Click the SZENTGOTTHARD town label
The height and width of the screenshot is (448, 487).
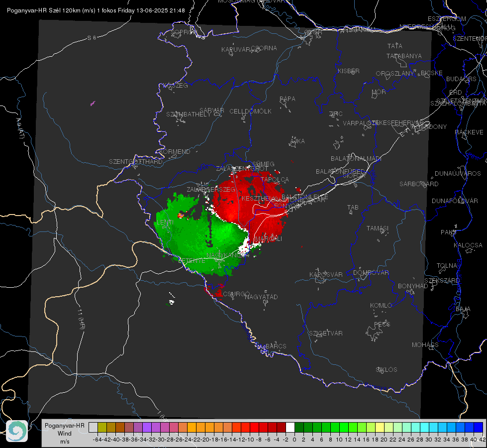(x=136, y=162)
